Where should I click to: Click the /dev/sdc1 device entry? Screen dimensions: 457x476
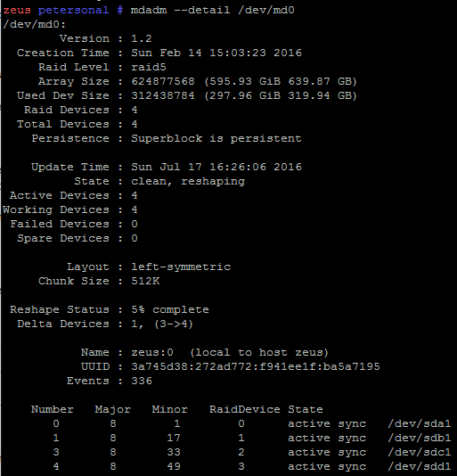click(420, 452)
